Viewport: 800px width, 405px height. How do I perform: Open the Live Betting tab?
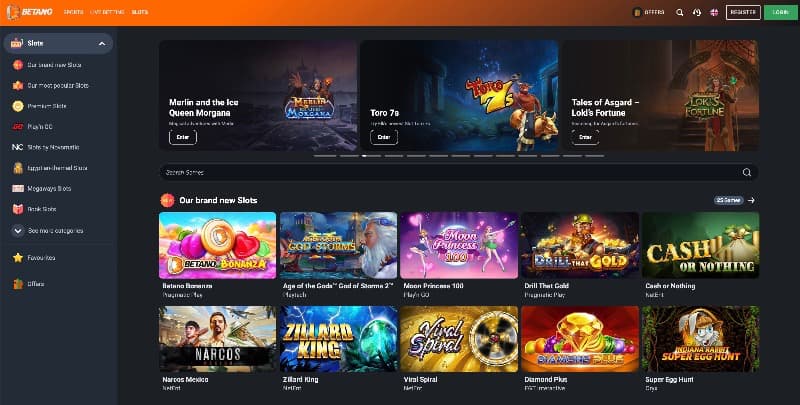[107, 12]
